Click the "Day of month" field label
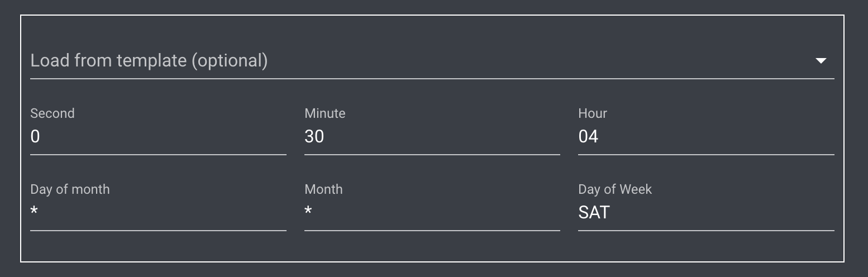 (x=70, y=189)
